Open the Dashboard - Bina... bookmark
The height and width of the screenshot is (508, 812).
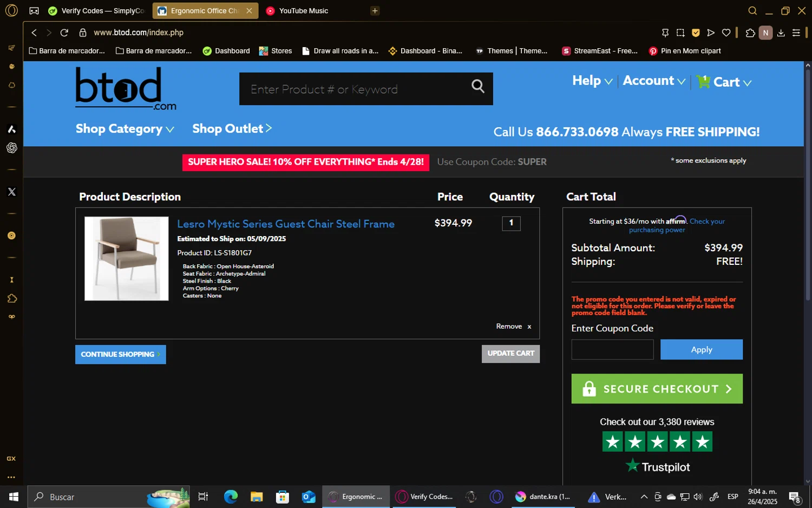pos(425,51)
